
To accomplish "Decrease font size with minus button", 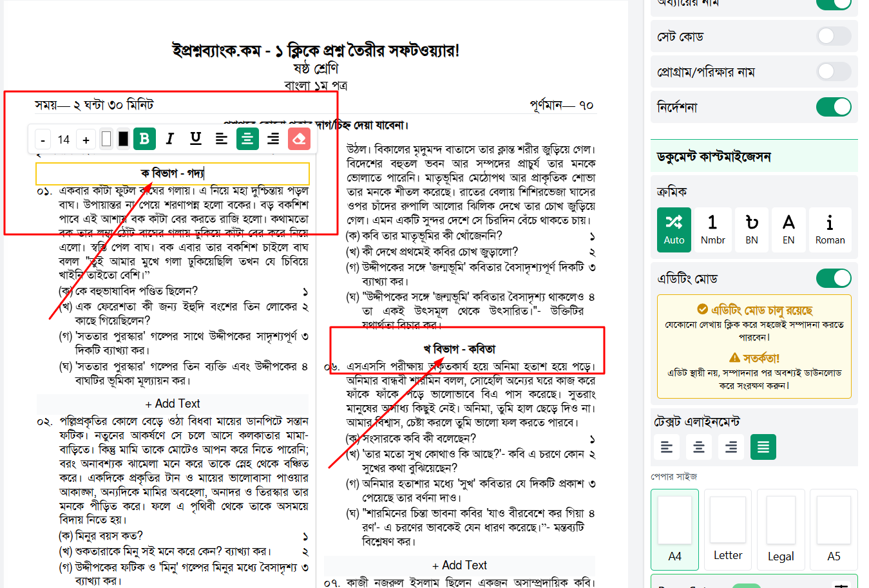I will coord(43,140).
